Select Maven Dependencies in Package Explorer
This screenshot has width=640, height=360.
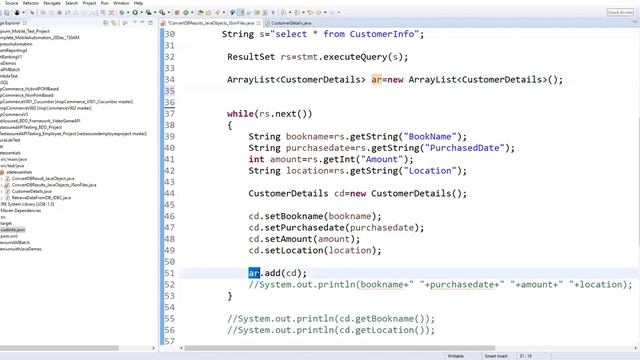[21, 211]
